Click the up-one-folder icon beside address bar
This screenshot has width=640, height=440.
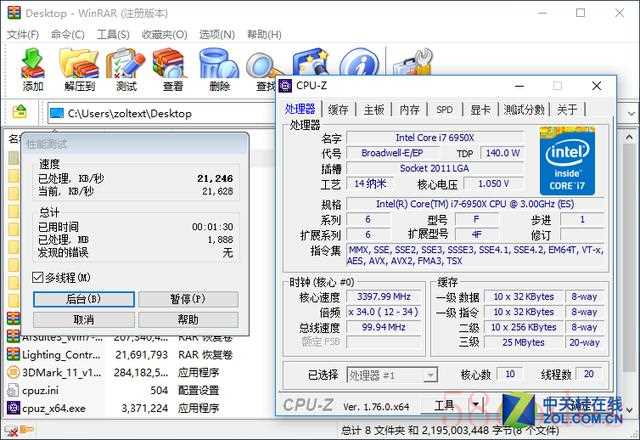pos(20,111)
